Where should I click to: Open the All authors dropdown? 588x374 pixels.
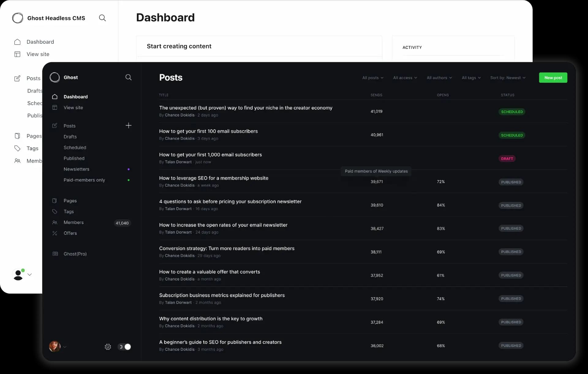click(x=439, y=78)
